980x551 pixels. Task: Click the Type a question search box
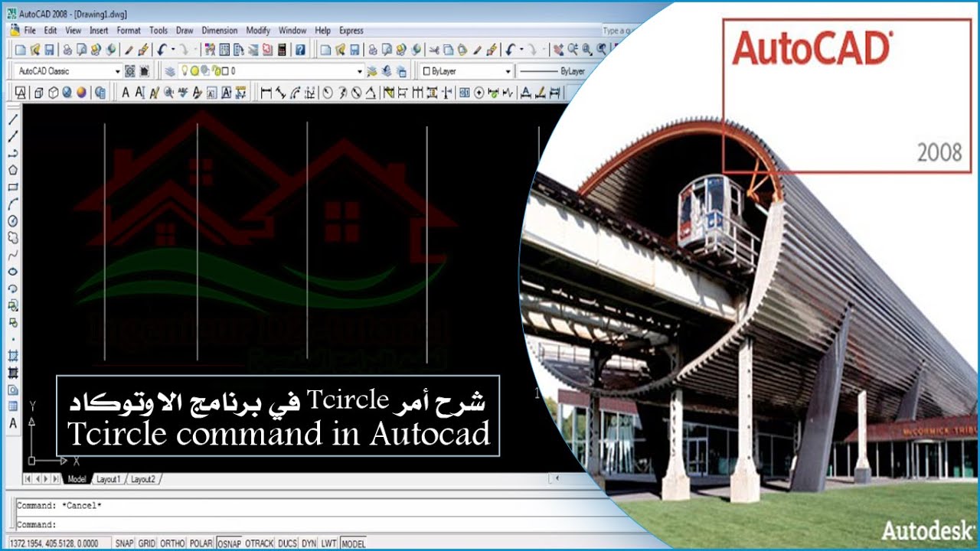tap(620, 31)
